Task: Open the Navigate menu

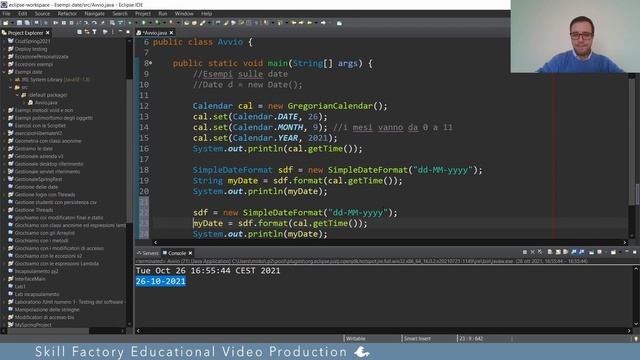Action: click(x=94, y=13)
